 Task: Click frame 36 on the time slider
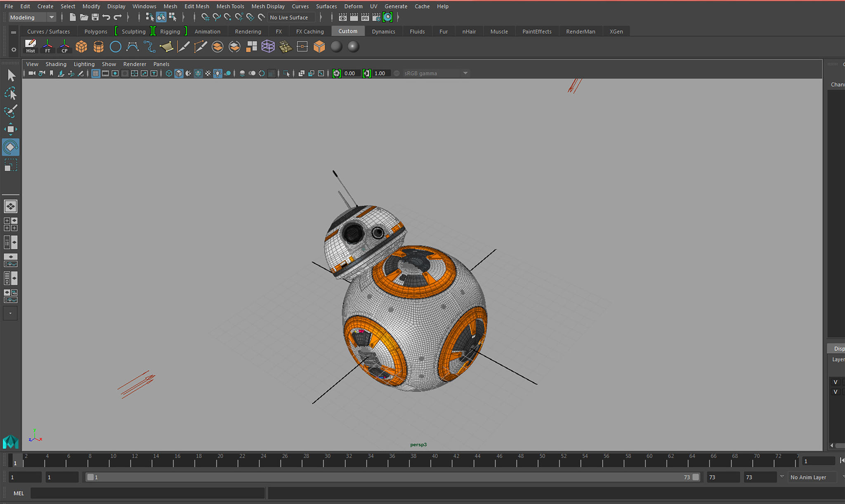(392, 460)
